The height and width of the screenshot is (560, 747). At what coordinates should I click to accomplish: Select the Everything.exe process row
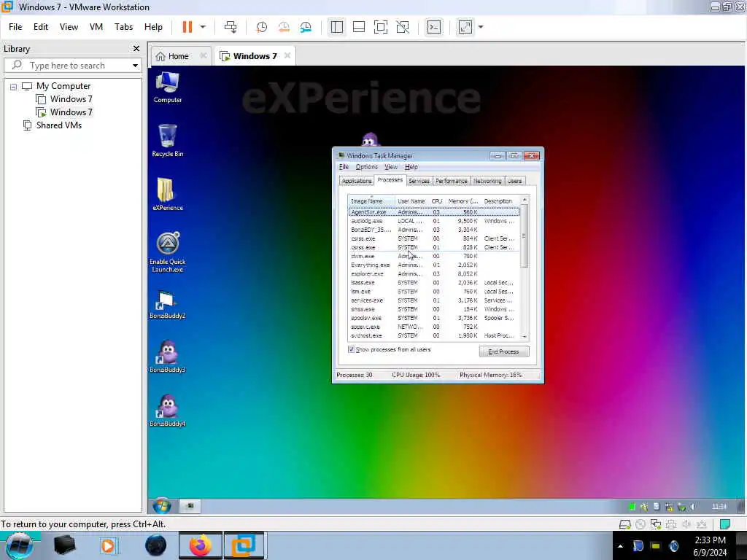pyautogui.click(x=434, y=265)
